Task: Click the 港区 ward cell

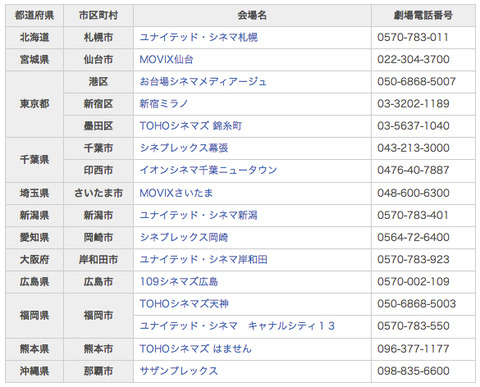Action: (98, 82)
